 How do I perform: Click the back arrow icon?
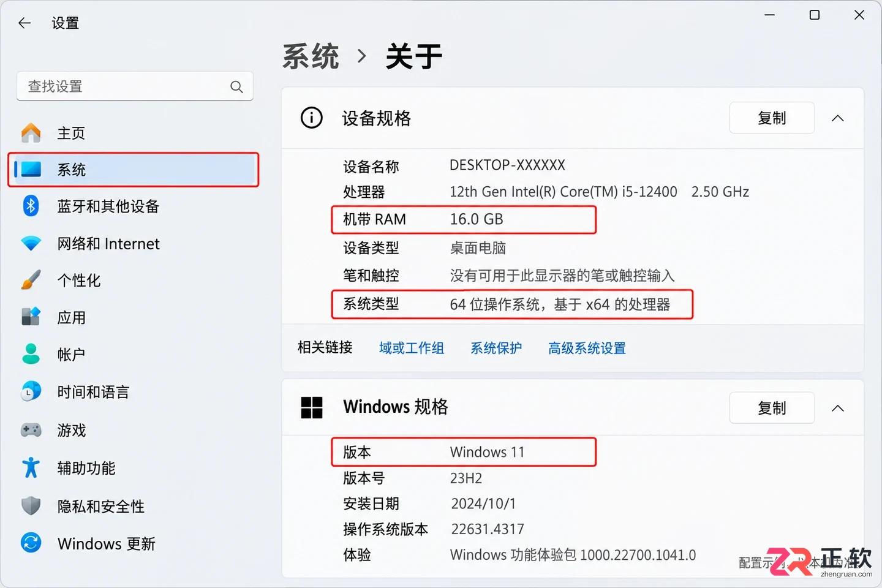[24, 23]
